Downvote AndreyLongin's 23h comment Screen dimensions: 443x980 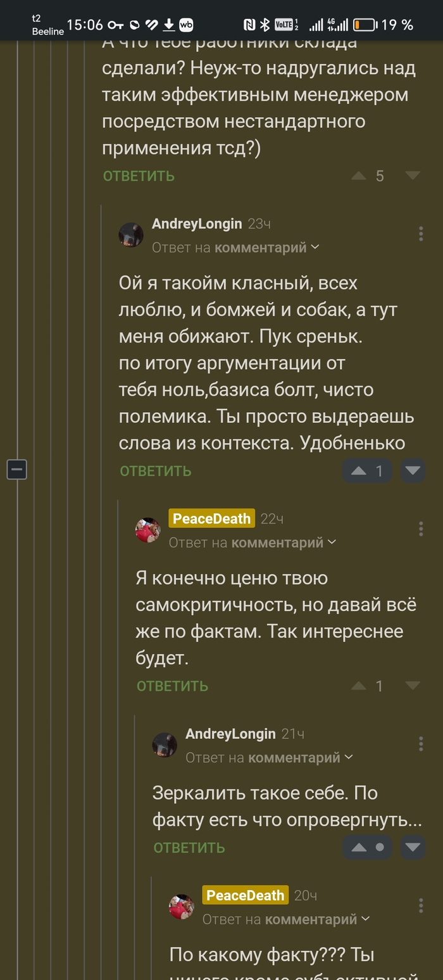[413, 470]
